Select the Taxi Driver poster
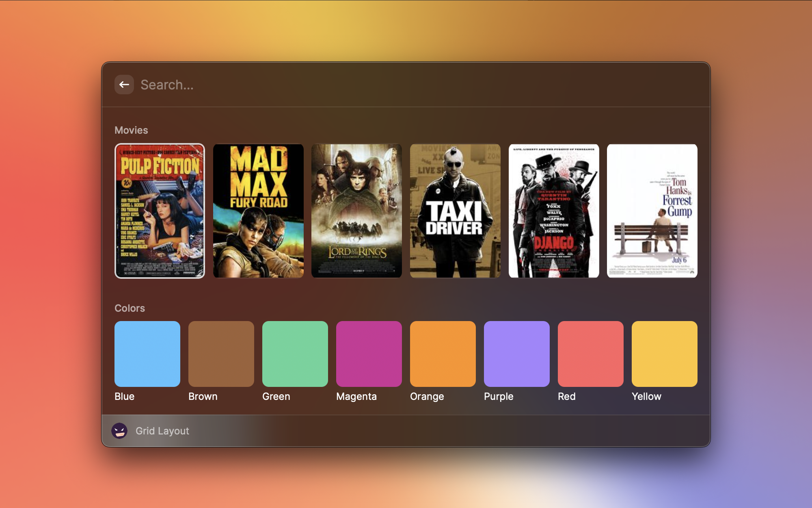Screen dimensions: 812x508 click(x=455, y=211)
